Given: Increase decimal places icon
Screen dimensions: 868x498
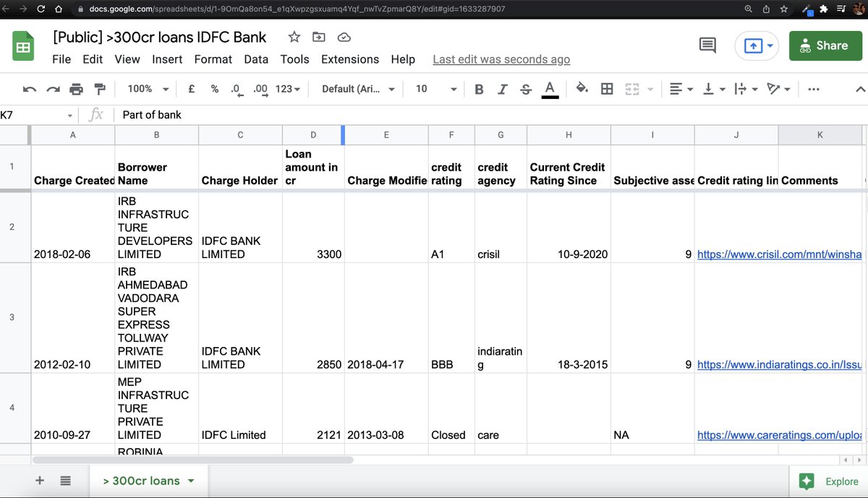Looking at the screenshot, I should (260, 89).
